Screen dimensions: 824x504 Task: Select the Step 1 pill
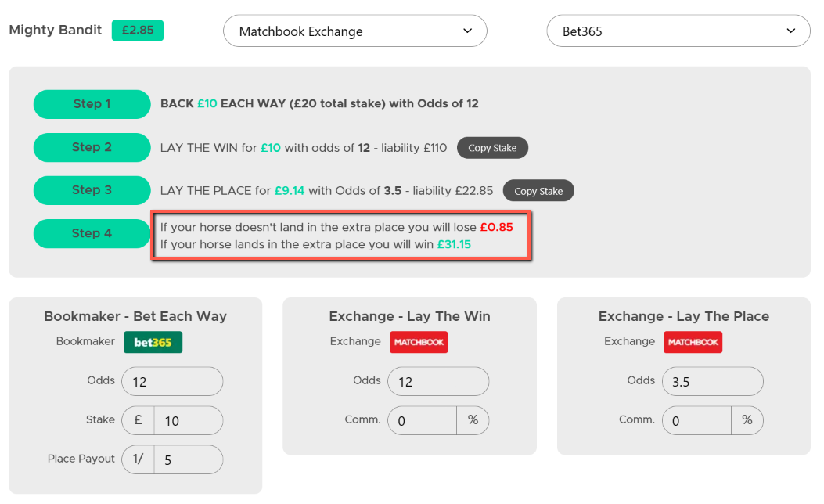pos(92,104)
